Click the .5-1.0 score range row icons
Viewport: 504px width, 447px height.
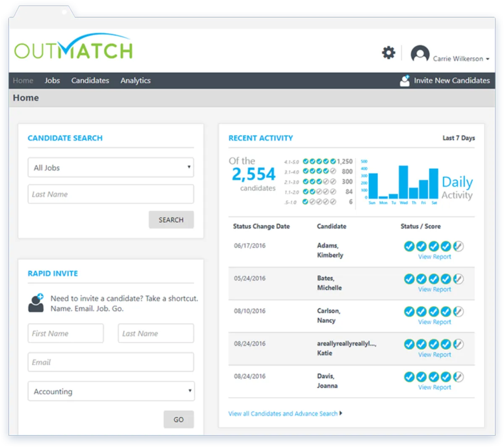click(x=320, y=202)
